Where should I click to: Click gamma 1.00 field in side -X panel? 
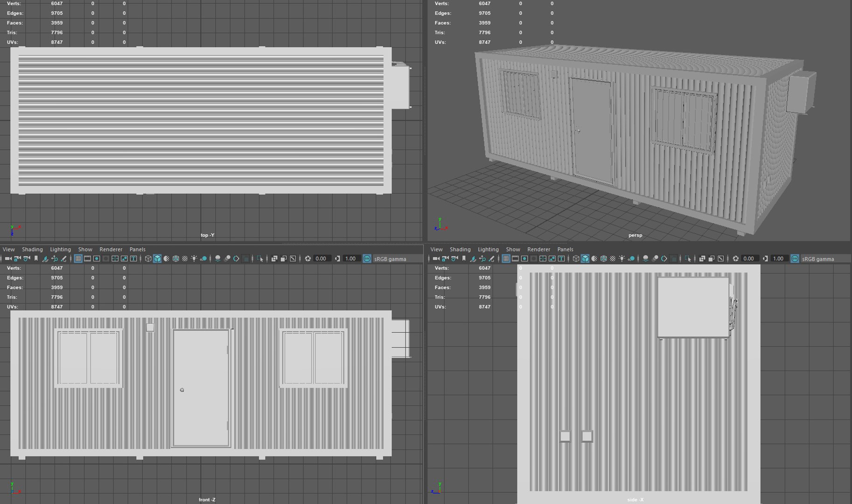[780, 259]
